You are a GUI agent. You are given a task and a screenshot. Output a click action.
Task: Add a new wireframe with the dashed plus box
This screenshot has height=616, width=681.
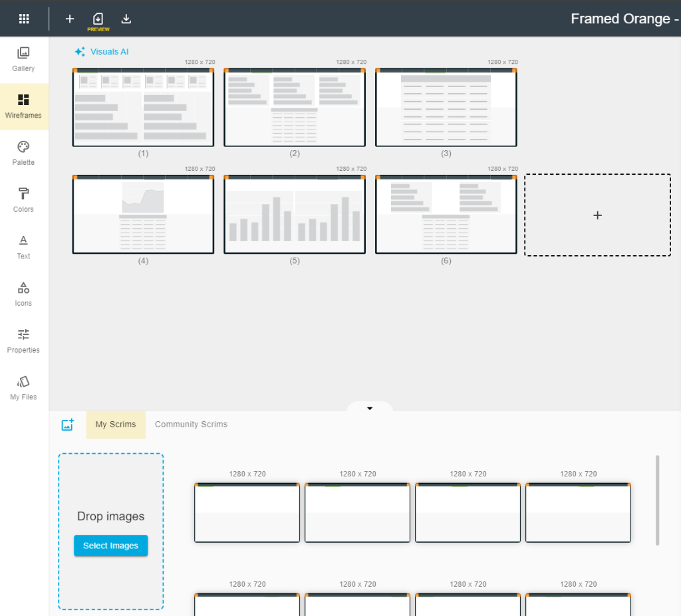point(598,215)
